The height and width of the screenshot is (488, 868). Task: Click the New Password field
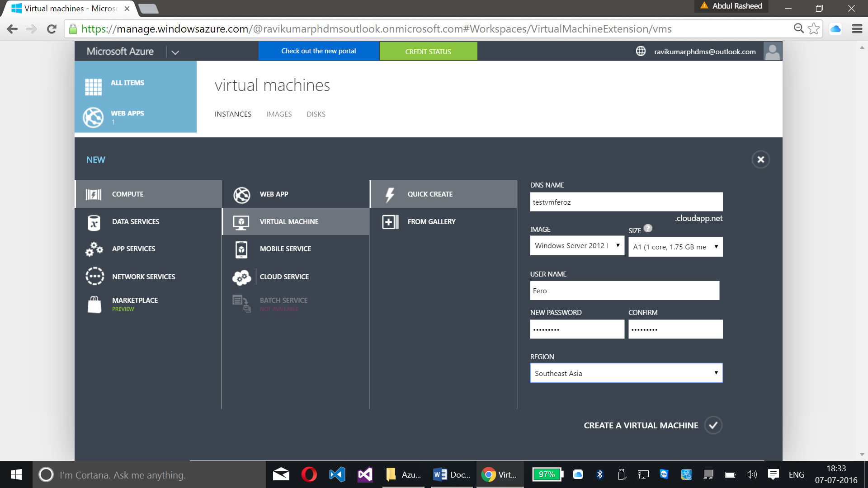click(577, 329)
